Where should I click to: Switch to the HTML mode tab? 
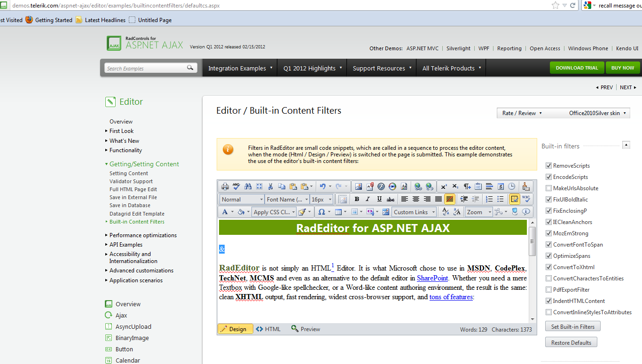click(268, 329)
